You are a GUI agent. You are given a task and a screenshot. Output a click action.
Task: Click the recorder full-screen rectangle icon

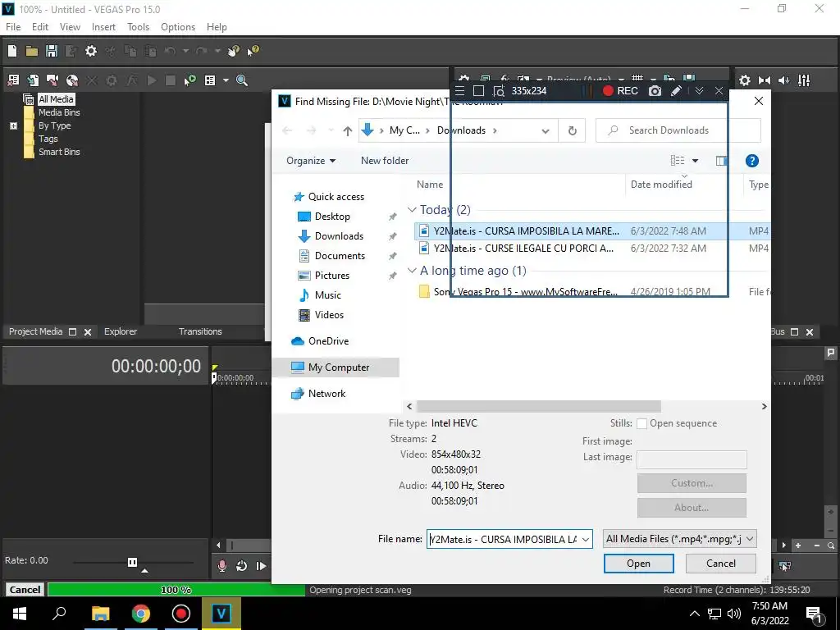click(479, 91)
